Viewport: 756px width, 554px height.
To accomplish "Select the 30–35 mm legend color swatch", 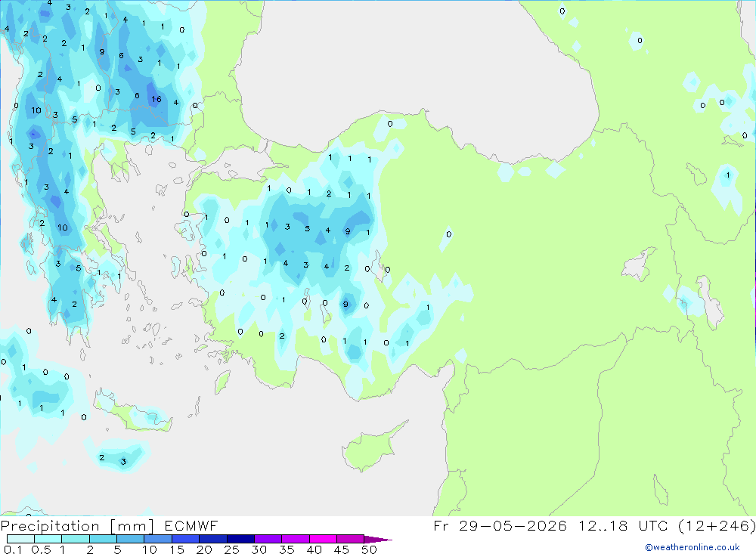I will [x=268, y=539].
